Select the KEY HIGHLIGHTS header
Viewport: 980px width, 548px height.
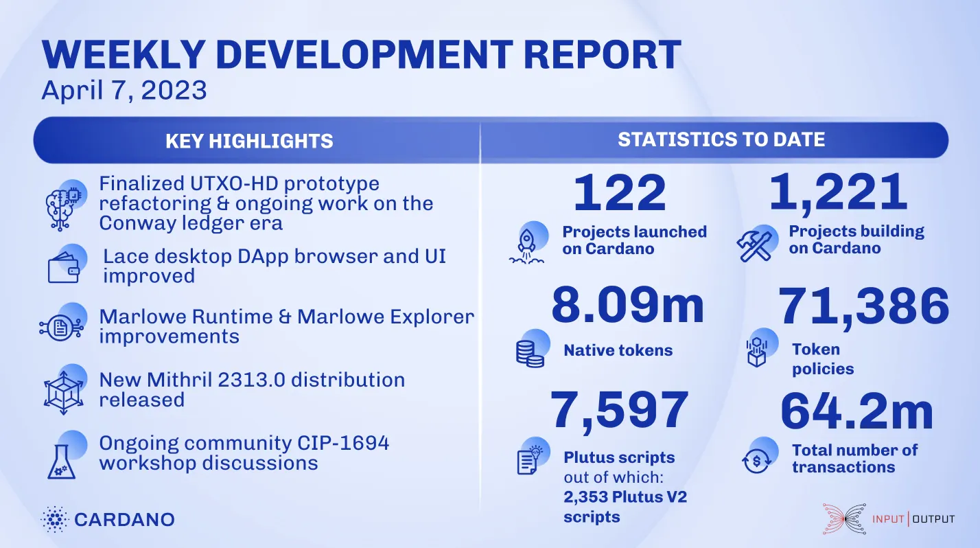(x=249, y=141)
